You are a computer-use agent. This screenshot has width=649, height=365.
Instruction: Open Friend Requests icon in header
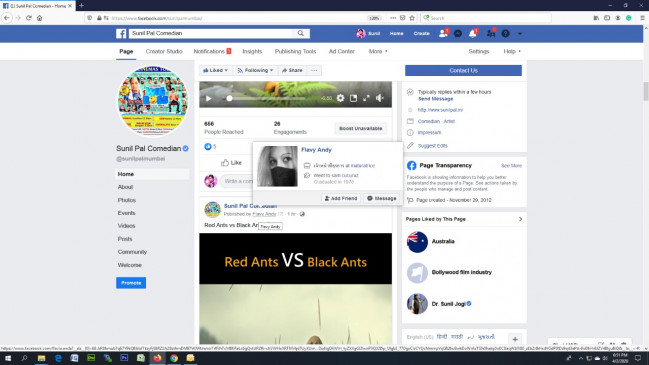(443, 34)
